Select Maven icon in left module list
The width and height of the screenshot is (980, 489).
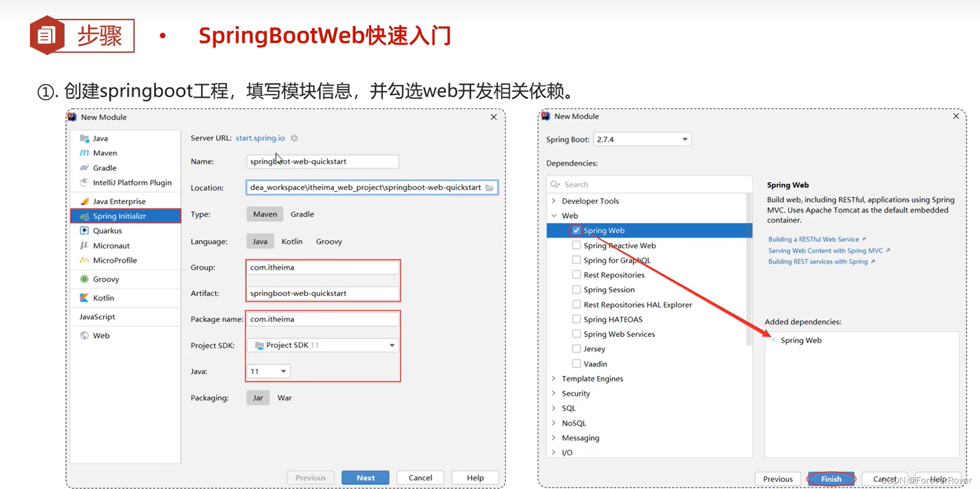pos(84,153)
